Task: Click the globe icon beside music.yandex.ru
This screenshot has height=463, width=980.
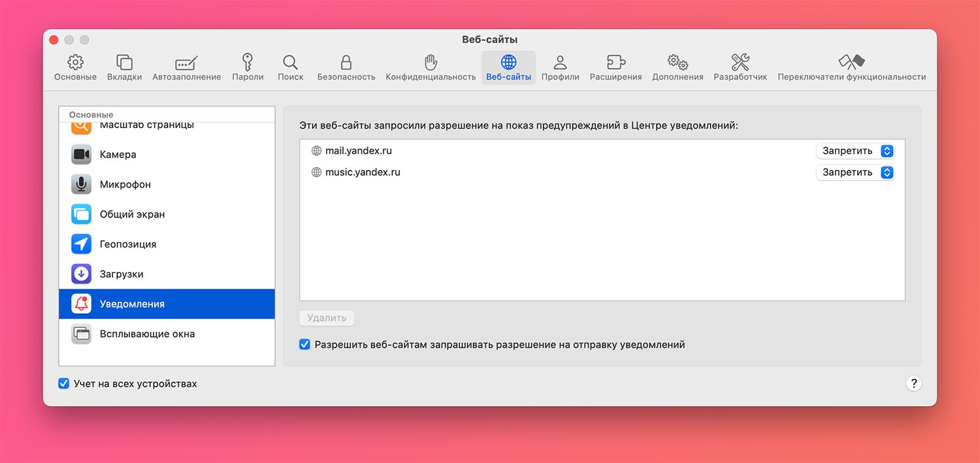Action: (317, 172)
